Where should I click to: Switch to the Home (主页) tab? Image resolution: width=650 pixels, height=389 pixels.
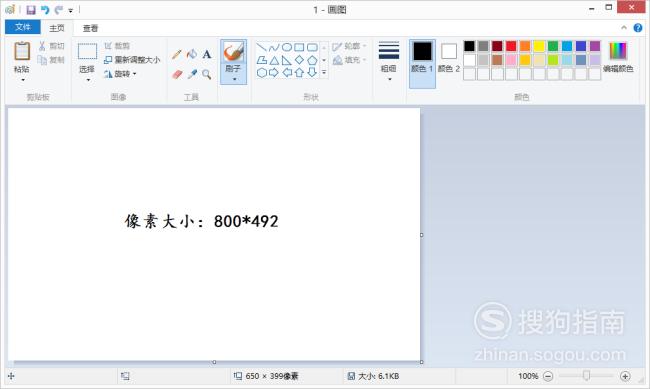tap(57, 28)
